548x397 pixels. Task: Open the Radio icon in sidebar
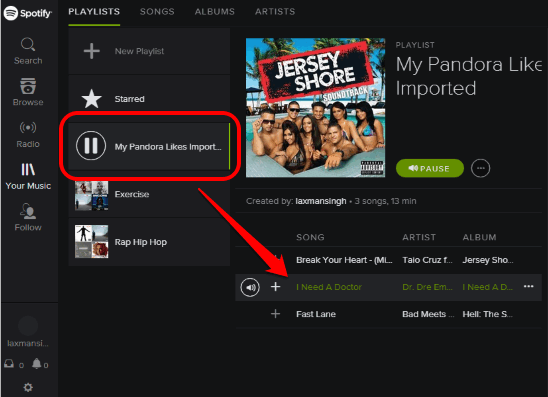coord(28,128)
